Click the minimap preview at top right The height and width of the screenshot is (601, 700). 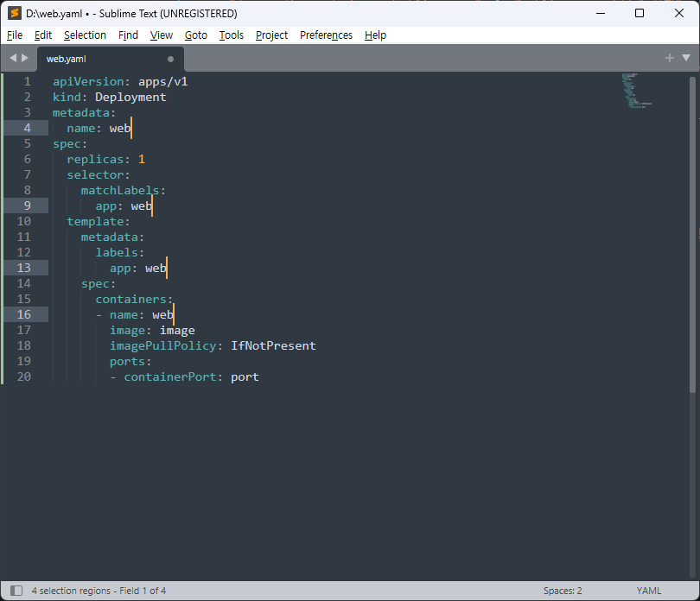coord(635,91)
